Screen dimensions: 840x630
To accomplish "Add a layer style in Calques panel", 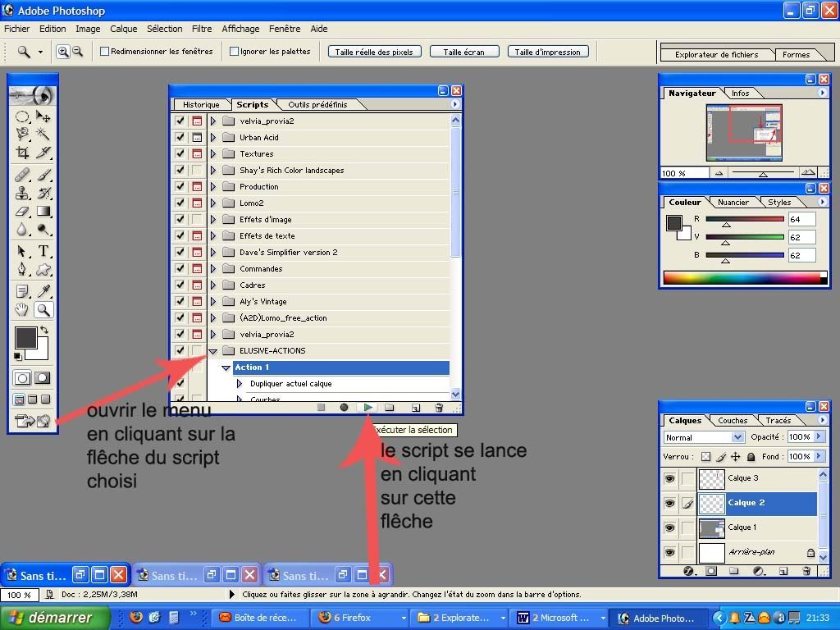I will pos(689,571).
